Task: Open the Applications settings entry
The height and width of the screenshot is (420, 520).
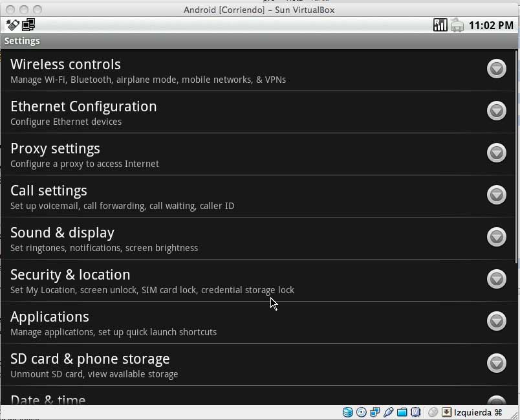Action: (257, 322)
